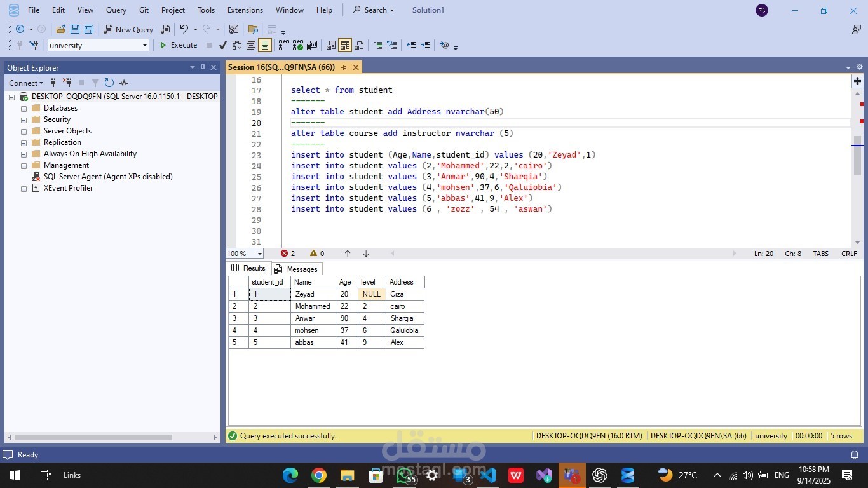Screen dimensions: 868x488
Task: Select the NULL level cell for Zeyad
Action: pyautogui.click(x=372, y=294)
